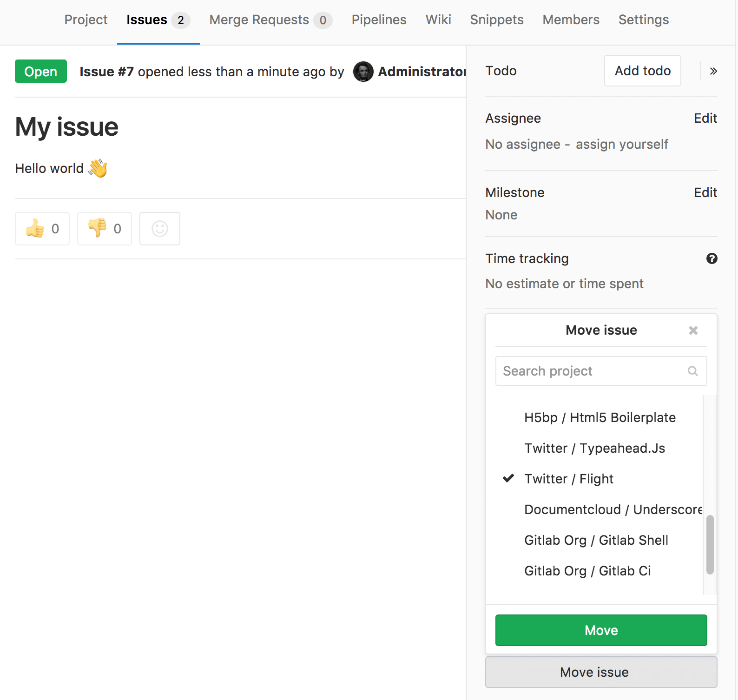Click the project list scrollbar thumb
The image size is (738, 700).
pyautogui.click(x=710, y=545)
